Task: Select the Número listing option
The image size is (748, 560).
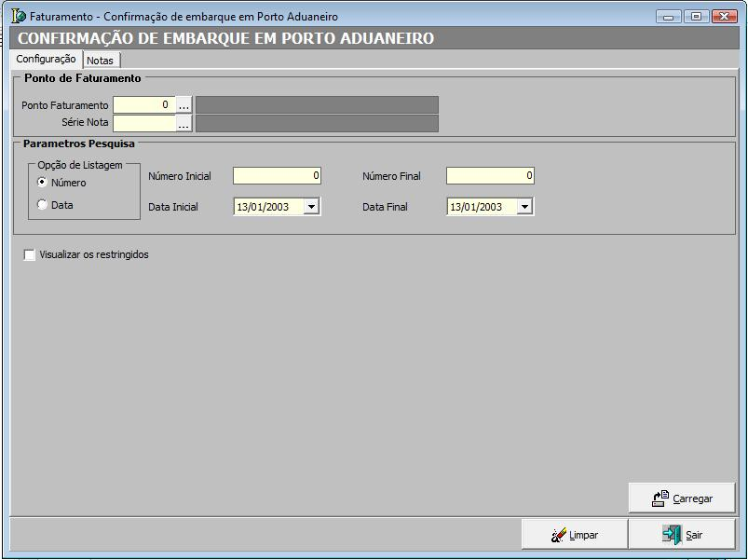Action: [x=42, y=183]
